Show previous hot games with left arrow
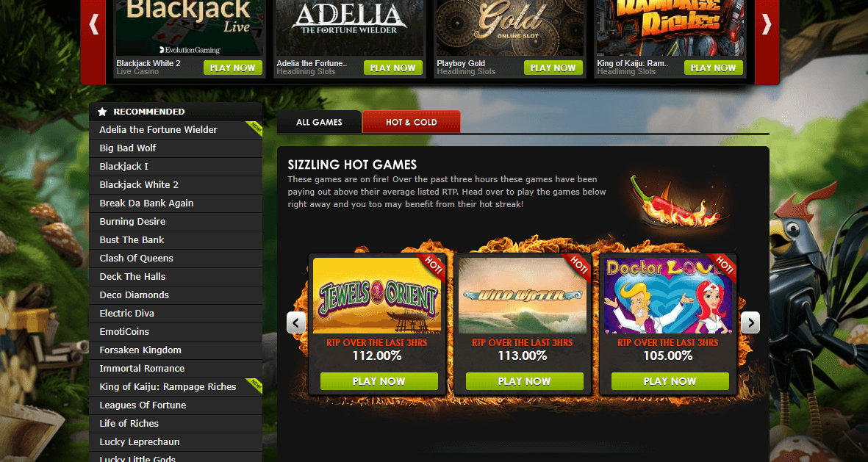The image size is (868, 462). [295, 322]
